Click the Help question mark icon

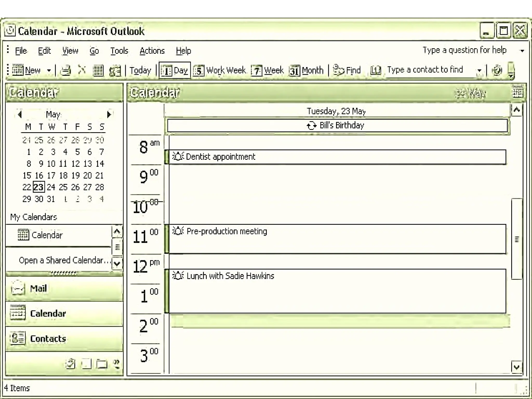click(497, 70)
